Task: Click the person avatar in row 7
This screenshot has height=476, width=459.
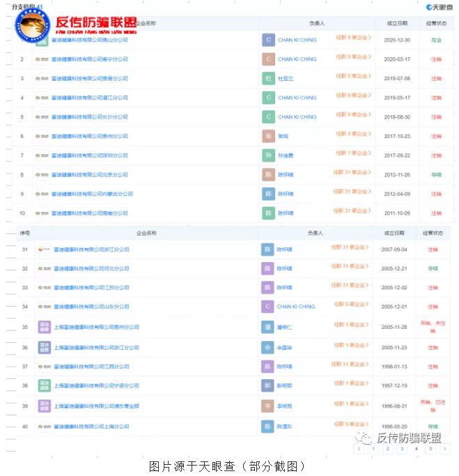Action: point(268,155)
